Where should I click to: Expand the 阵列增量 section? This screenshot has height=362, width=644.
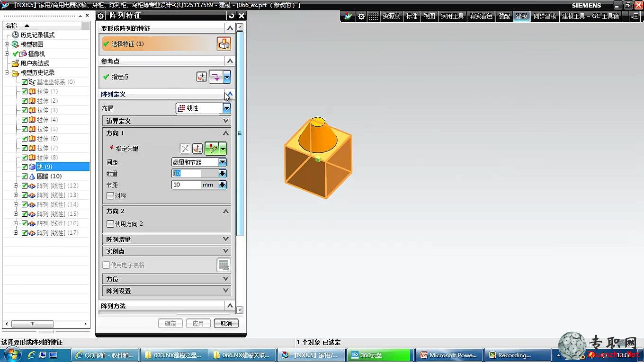pos(167,239)
